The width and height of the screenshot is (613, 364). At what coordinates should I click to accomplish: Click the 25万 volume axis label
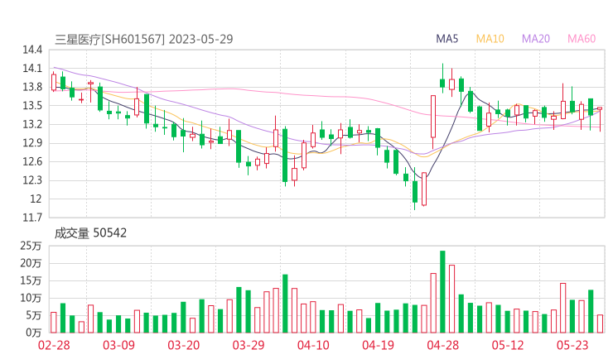click(31, 246)
